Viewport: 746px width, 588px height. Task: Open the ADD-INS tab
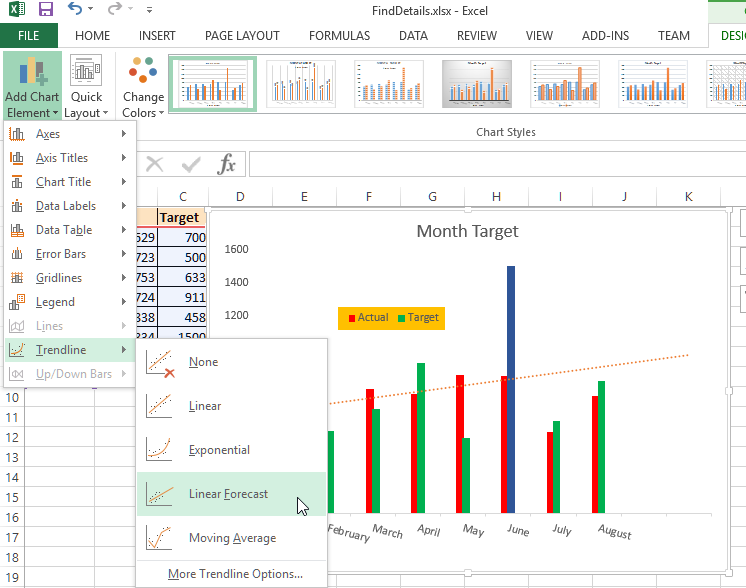click(605, 36)
